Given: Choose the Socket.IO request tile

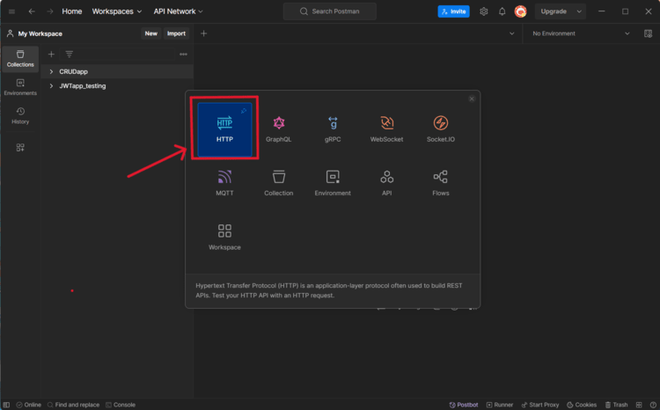Looking at the screenshot, I should click(x=441, y=129).
